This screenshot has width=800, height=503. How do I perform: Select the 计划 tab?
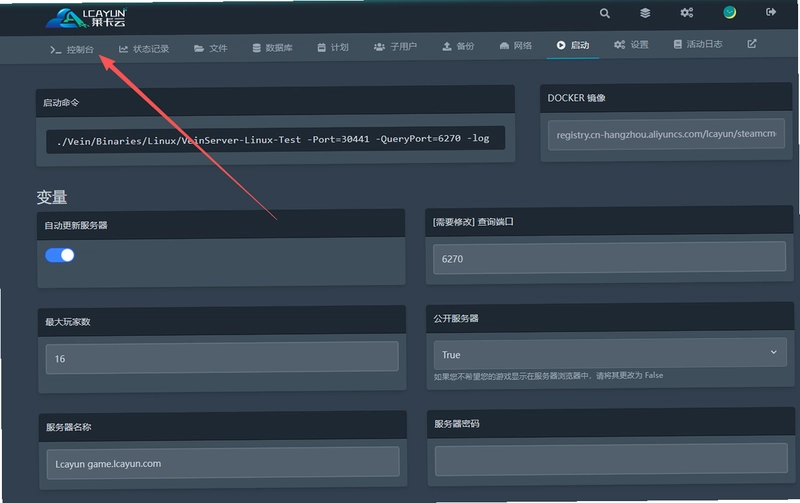coord(333,47)
